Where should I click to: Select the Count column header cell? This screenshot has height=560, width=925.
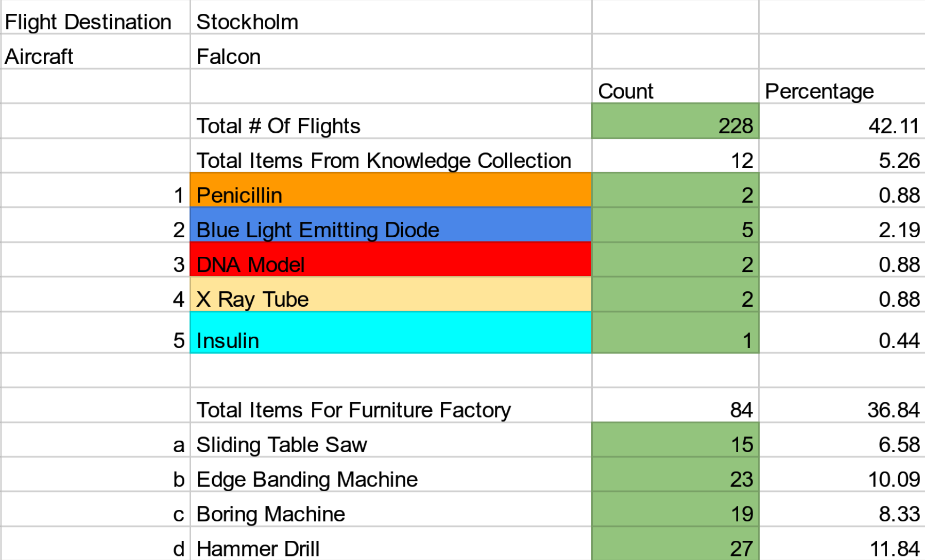tap(675, 91)
